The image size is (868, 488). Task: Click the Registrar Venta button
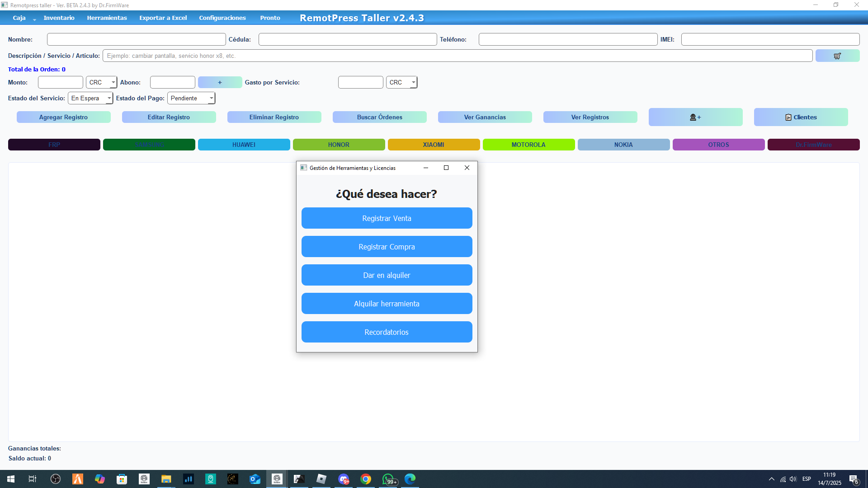pos(387,218)
